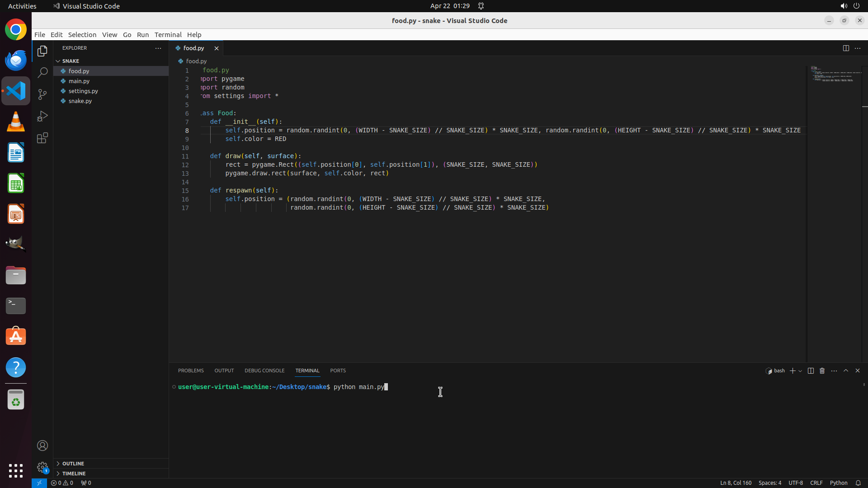Viewport: 868px width, 488px height.
Task: Maximize the terminal panel size
Action: 846,371
